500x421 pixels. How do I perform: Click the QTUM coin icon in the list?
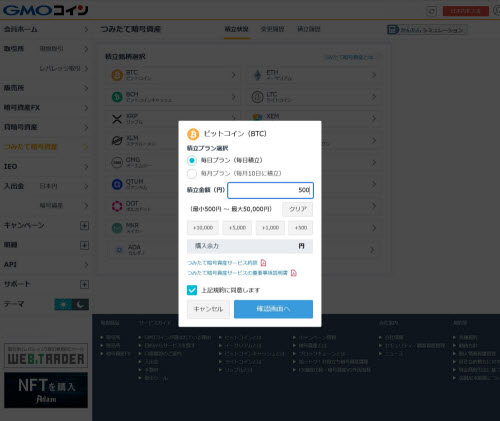(x=117, y=184)
